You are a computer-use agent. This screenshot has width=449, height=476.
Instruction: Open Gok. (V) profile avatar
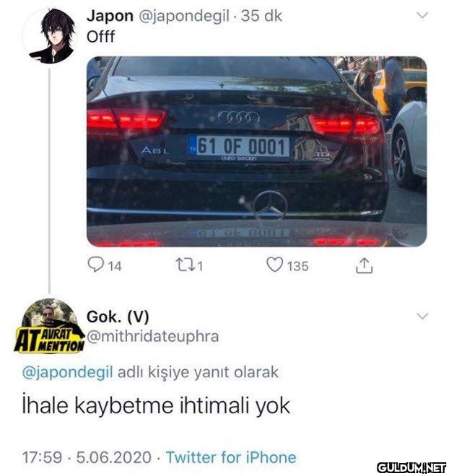click(x=51, y=314)
